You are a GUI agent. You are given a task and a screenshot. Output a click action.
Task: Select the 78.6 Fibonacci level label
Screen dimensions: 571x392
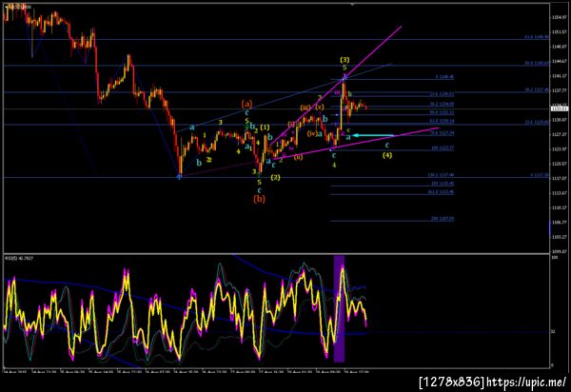[x=442, y=133]
